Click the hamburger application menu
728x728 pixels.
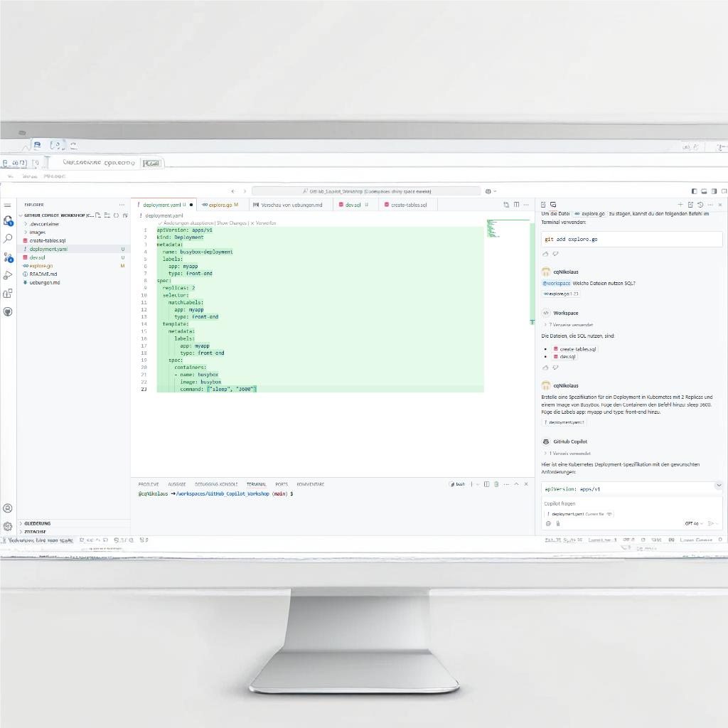click(7, 205)
